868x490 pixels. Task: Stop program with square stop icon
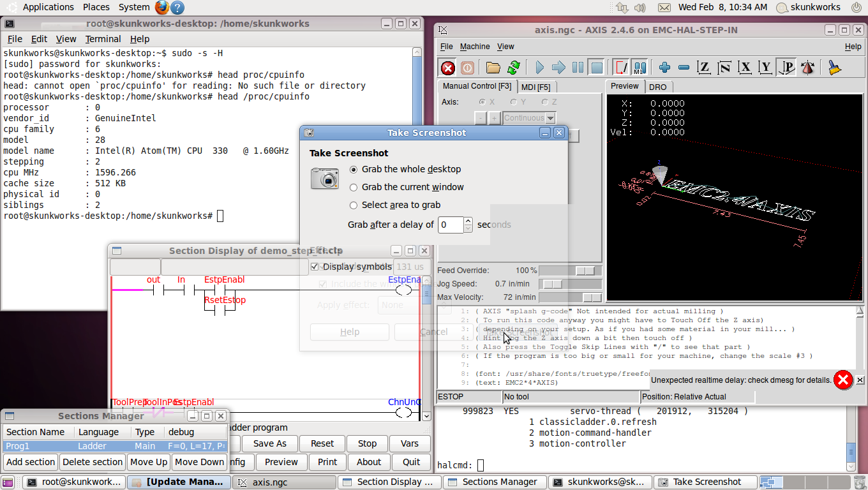coord(596,68)
